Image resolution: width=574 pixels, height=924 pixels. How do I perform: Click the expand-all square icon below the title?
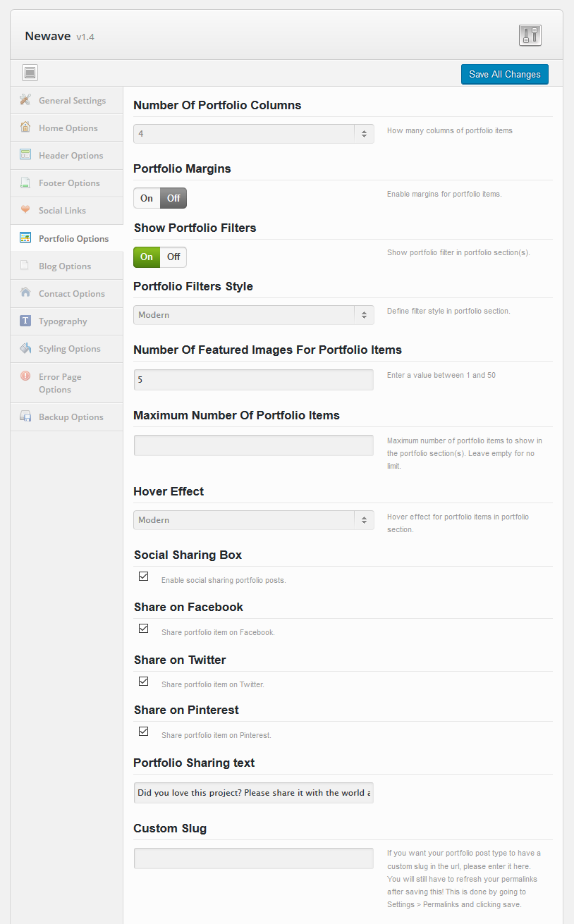(30, 73)
